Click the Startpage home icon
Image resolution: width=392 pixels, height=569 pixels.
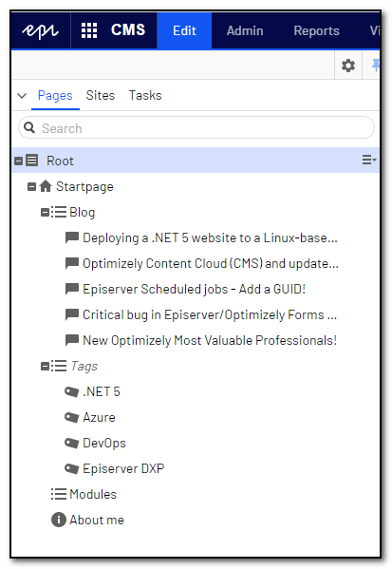(x=46, y=186)
